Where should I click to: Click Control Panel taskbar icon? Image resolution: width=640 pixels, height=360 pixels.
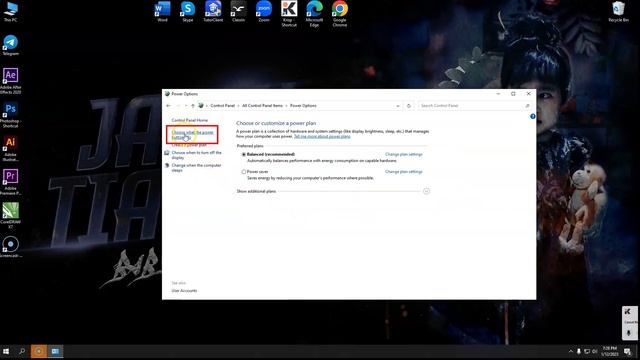55,351
